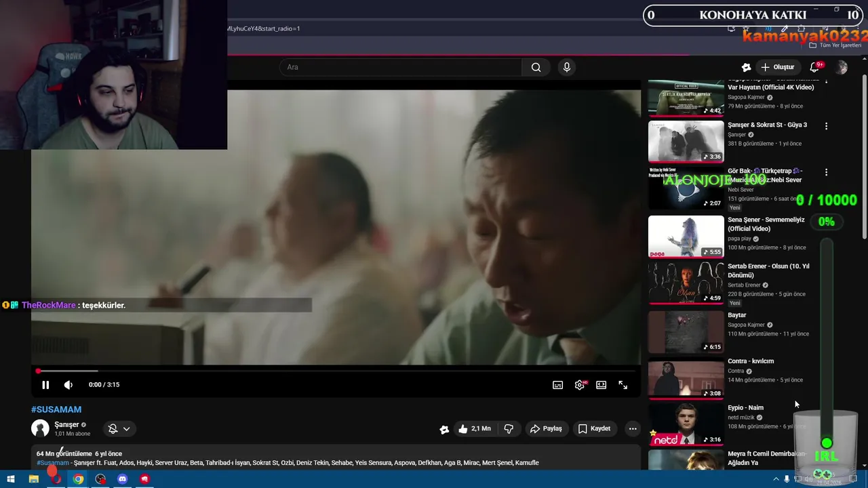Like the video with 2,1 Mn

click(x=474, y=428)
